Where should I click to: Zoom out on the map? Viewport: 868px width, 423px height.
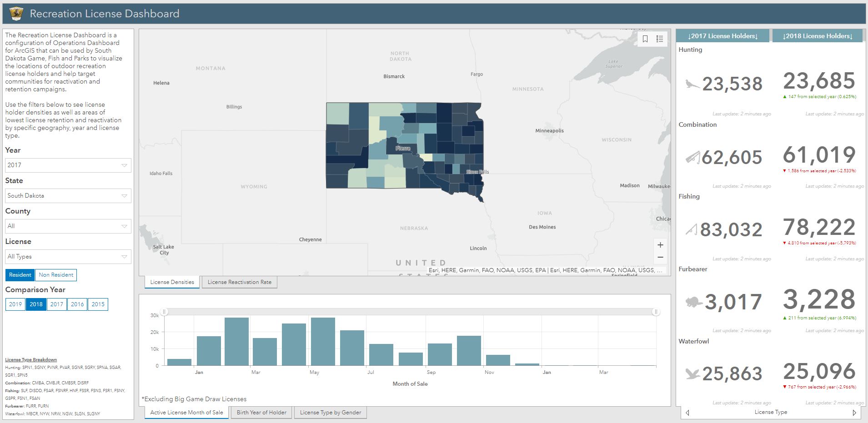[x=660, y=257]
